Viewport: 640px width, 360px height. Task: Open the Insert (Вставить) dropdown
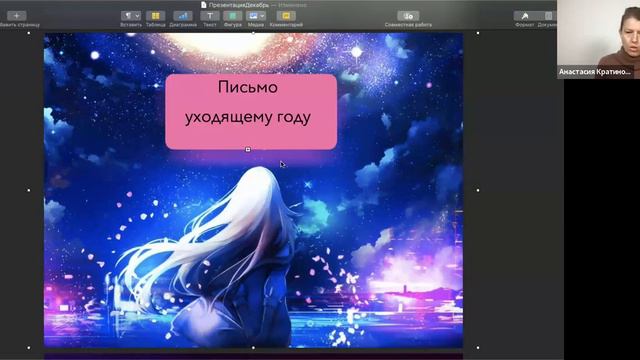(x=131, y=16)
